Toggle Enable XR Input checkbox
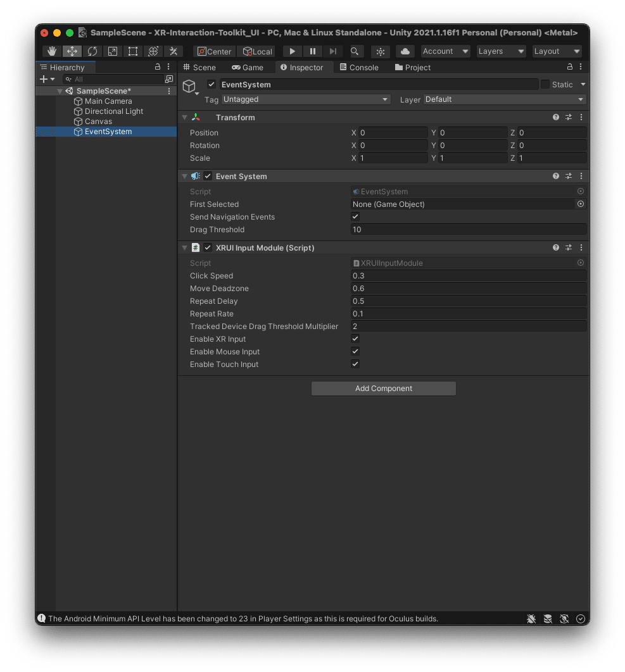 355,339
